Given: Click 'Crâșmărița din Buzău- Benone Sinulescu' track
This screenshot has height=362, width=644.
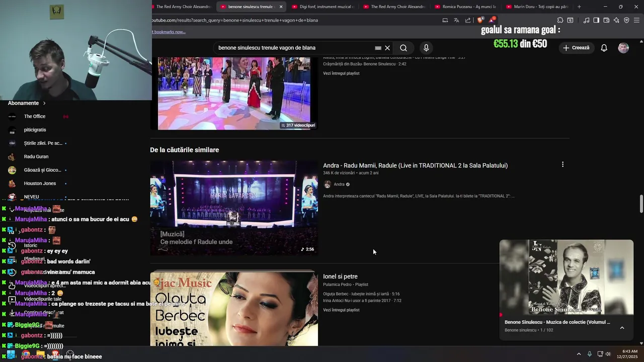Looking at the screenshot, I should (365, 64).
